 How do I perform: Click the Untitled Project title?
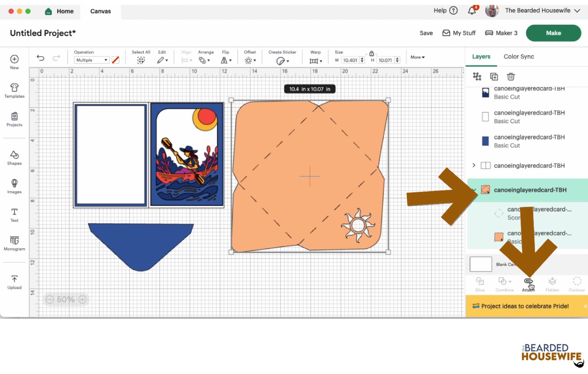click(x=43, y=33)
